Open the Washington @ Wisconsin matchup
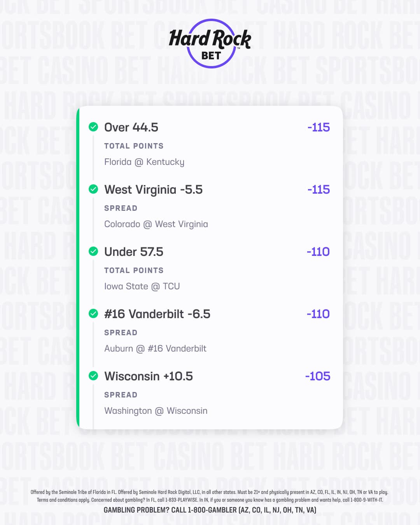420x525 pixels. 156,411
